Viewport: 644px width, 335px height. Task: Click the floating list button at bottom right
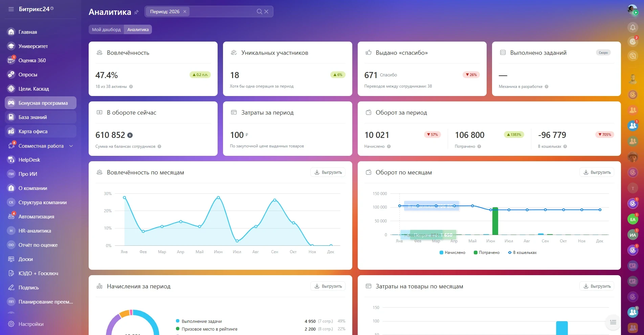tap(613, 322)
